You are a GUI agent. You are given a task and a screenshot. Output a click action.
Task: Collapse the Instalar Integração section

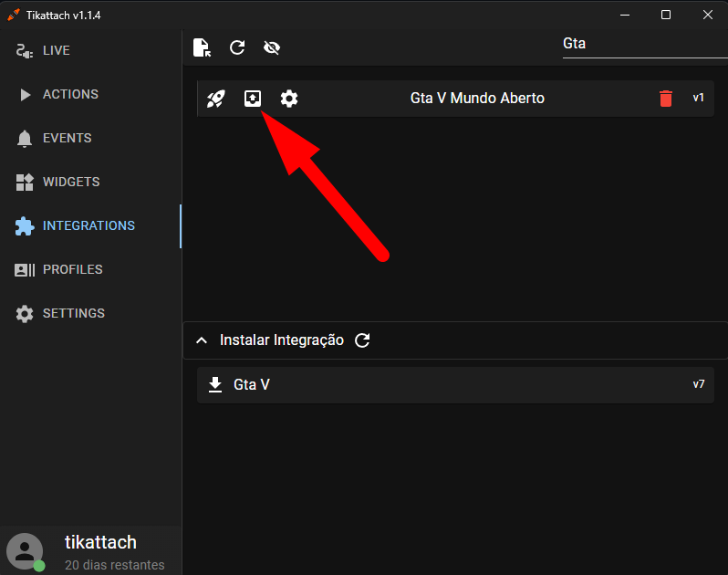click(202, 340)
